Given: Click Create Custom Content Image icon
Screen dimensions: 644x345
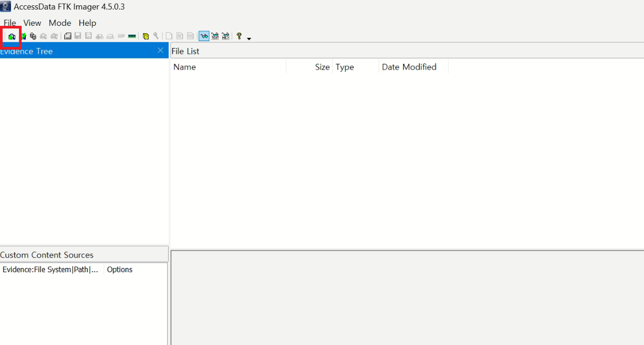Looking at the screenshot, I should [x=110, y=36].
